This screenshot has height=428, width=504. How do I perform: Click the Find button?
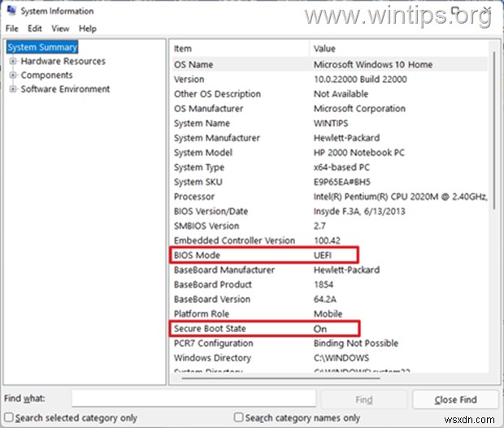point(364,400)
